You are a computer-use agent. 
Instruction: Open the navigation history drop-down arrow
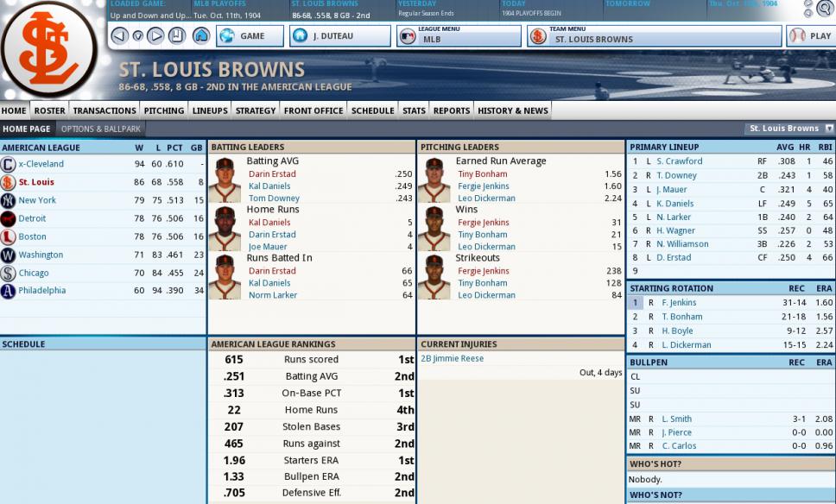coord(137,35)
